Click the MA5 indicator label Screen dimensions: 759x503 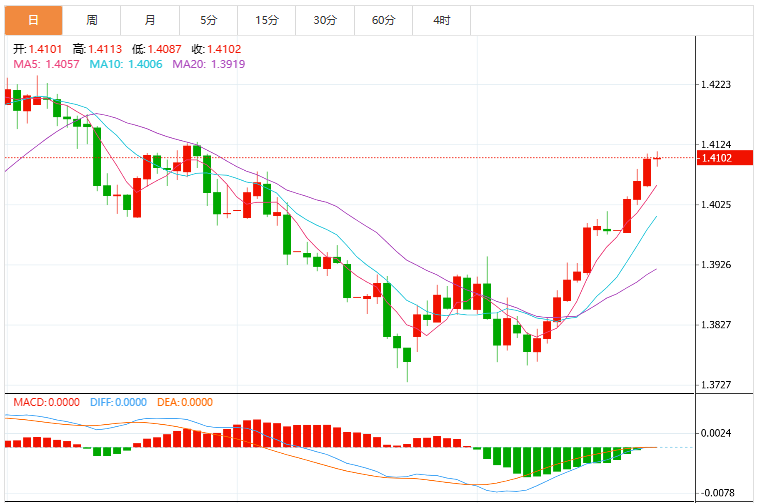(x=46, y=64)
